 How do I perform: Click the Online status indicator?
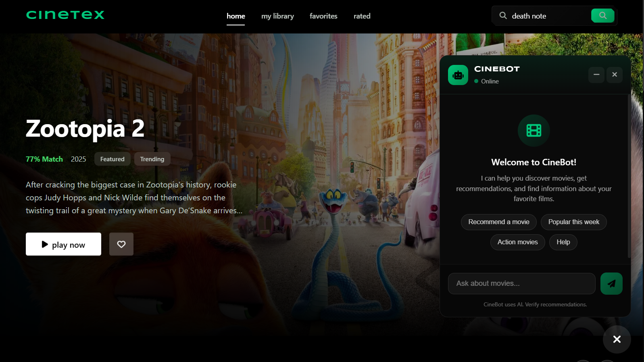[x=487, y=81]
